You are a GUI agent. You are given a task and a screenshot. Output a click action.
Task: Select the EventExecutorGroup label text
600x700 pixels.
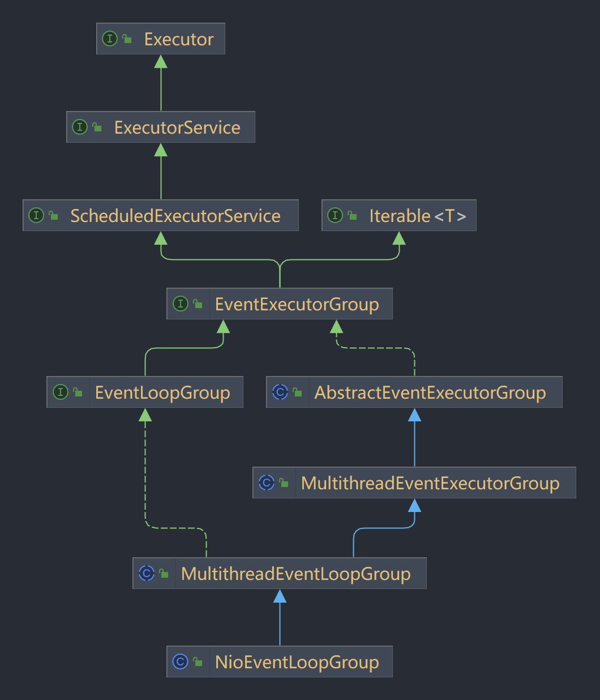point(297,304)
